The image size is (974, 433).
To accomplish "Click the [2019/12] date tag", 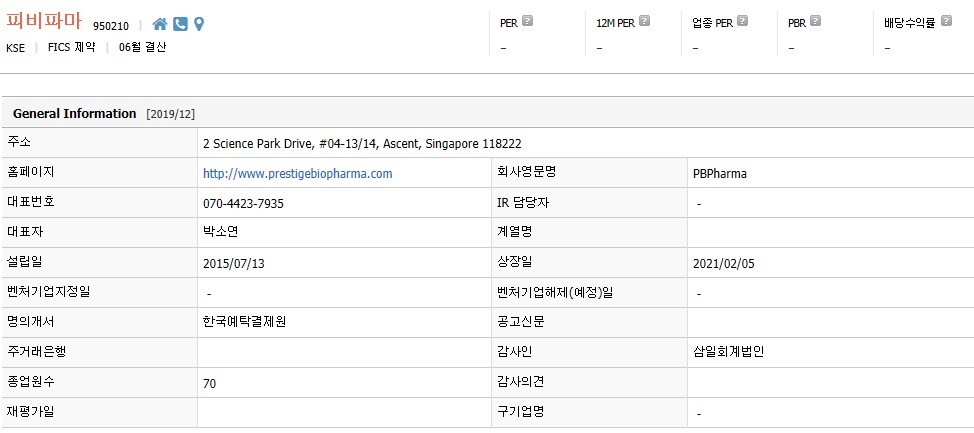I will coord(171,114).
